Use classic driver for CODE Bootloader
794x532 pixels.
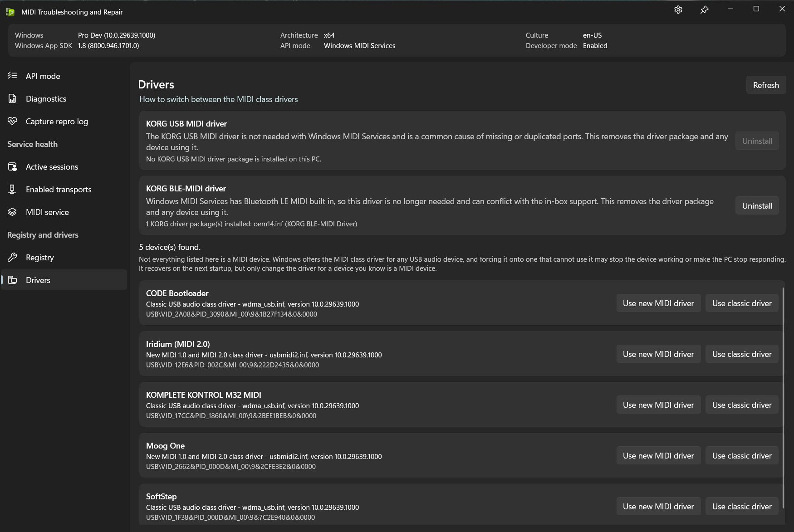(742, 303)
